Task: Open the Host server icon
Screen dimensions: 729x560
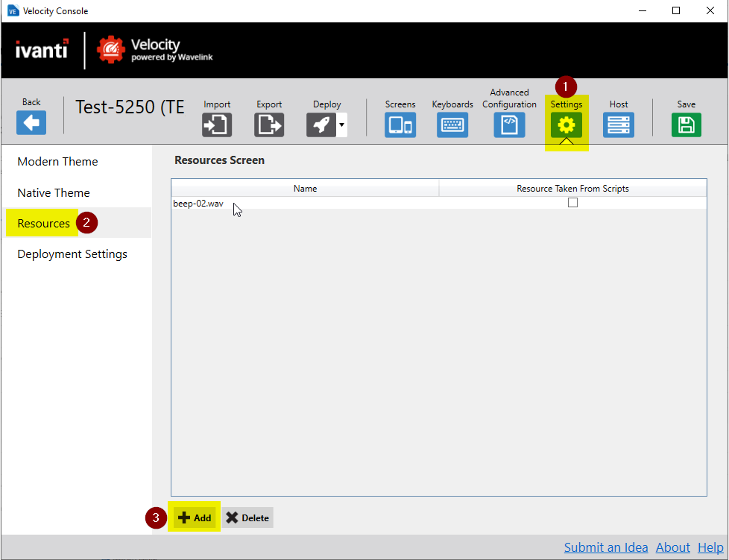Action: (619, 125)
